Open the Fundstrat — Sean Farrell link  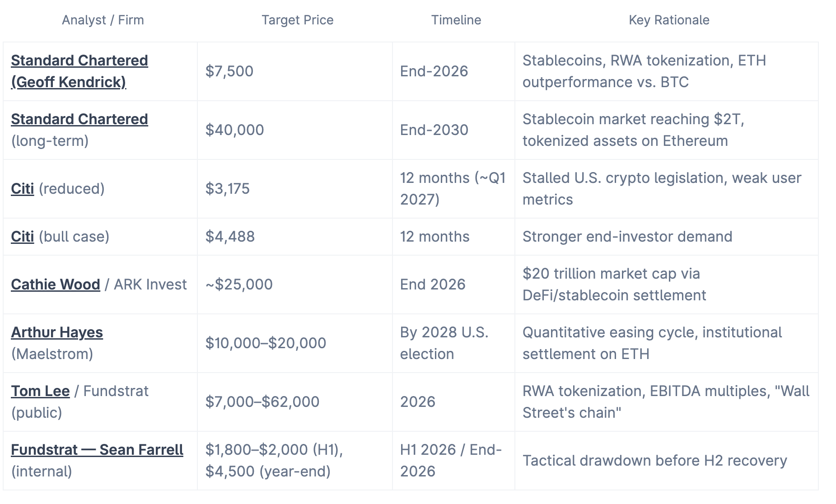click(x=97, y=449)
